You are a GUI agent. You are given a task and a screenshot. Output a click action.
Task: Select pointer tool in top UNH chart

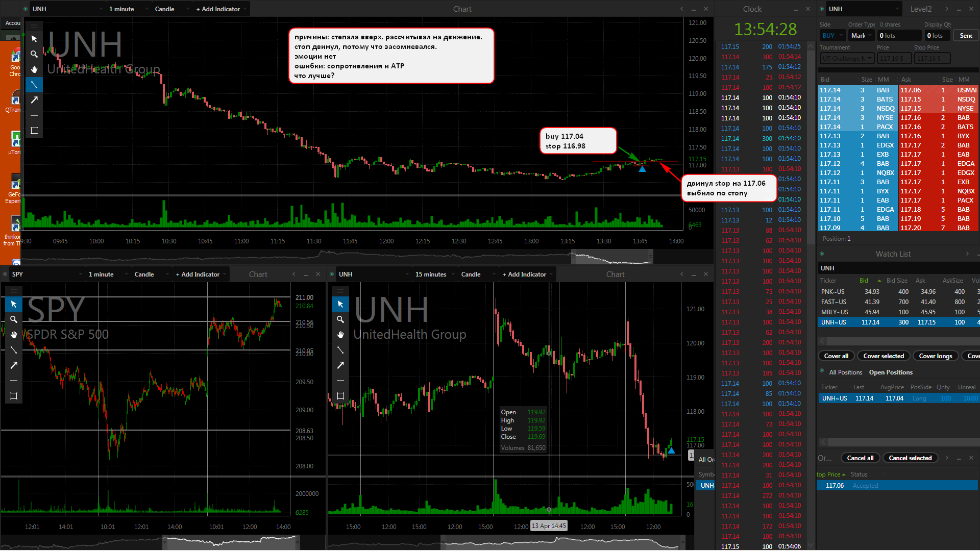pos(34,39)
